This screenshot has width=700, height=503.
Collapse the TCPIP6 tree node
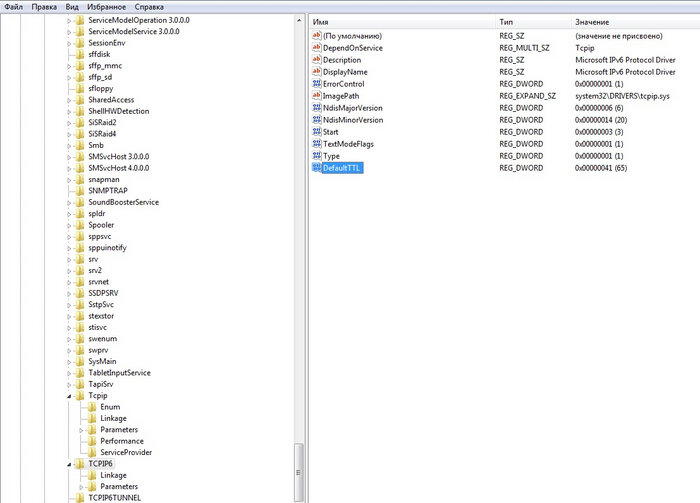pyautogui.click(x=69, y=464)
